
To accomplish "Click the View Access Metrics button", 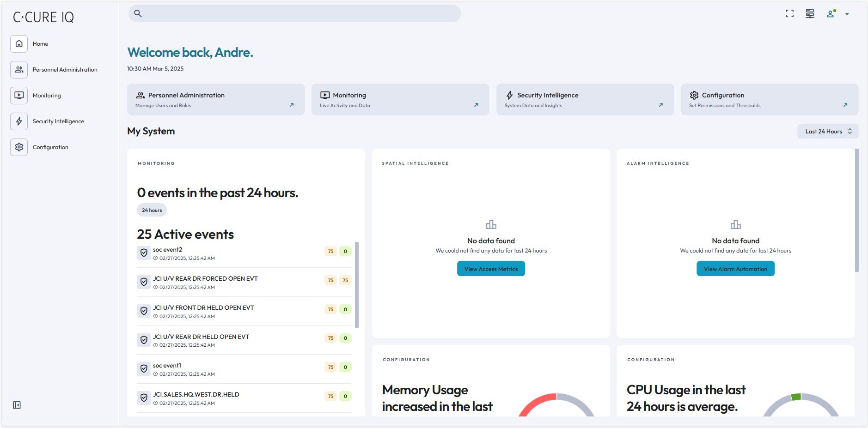I will pos(491,268).
